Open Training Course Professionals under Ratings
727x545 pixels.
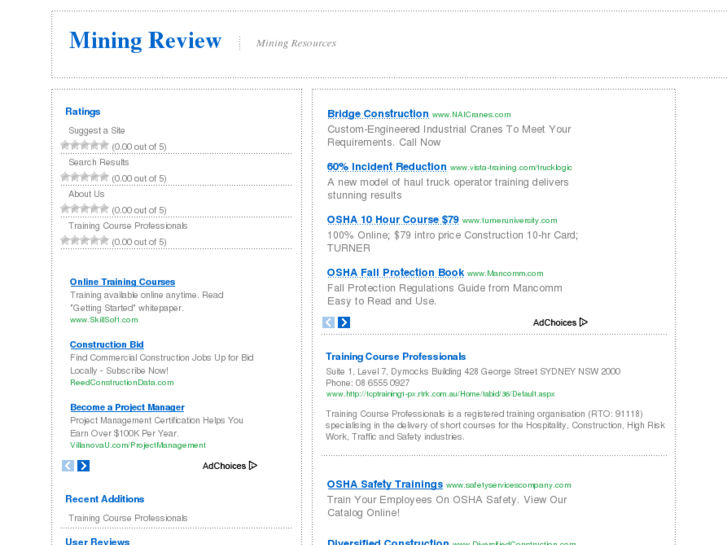[x=128, y=225]
